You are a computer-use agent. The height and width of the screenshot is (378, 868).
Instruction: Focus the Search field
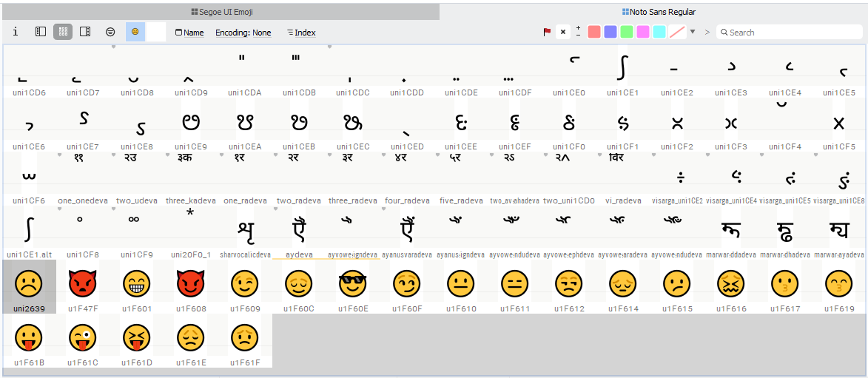click(x=790, y=32)
